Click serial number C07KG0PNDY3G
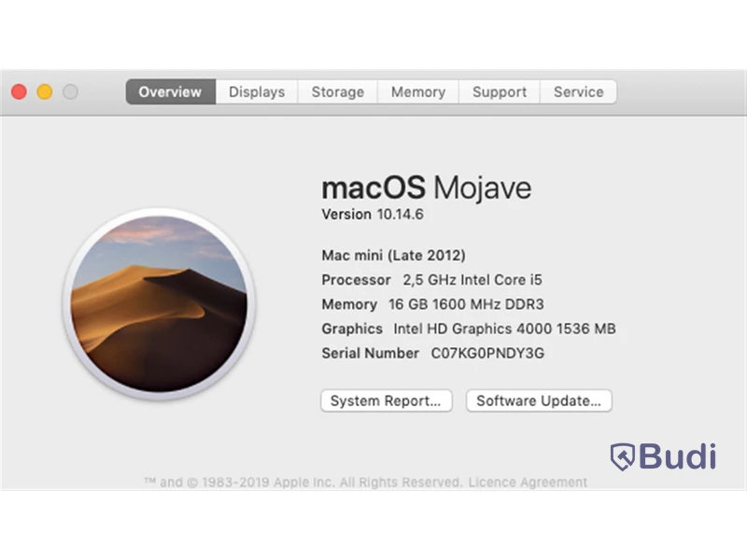This screenshot has height=560, width=747. [x=487, y=354]
